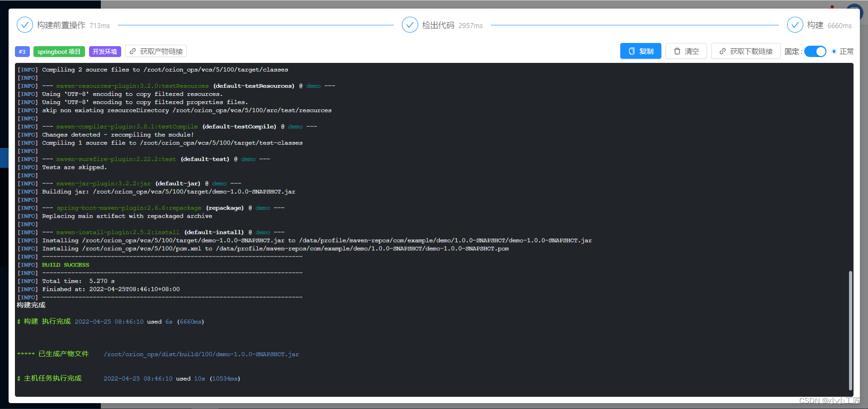Open the 获取产物链接 artifact link

pyautogui.click(x=156, y=51)
